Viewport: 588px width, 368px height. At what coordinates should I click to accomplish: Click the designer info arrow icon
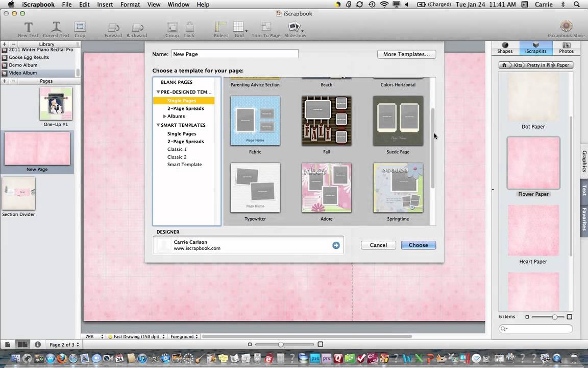coord(336,245)
